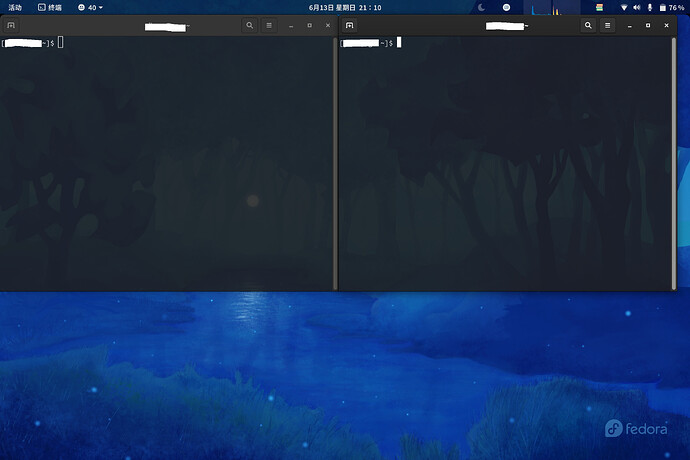Open the volume speaker indicator
Viewport: 690px width, 460px height.
click(637, 7)
